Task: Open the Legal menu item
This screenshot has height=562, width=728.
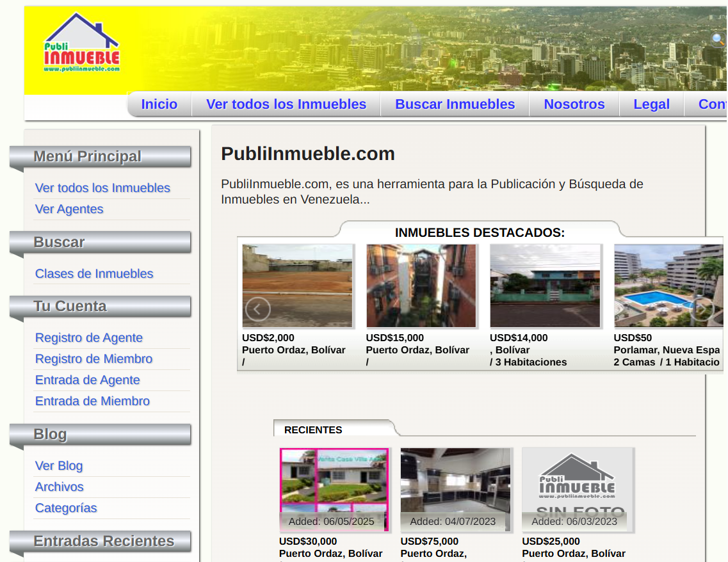Action: pos(651,104)
